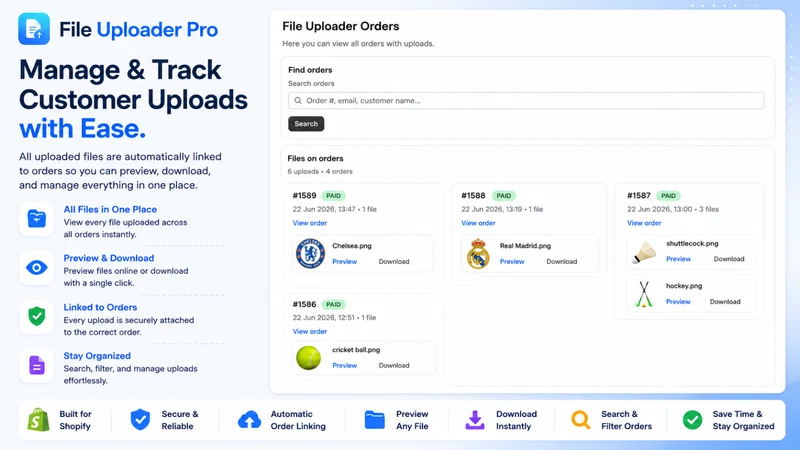
Task: Click the Files on orders heading
Action: (315, 158)
